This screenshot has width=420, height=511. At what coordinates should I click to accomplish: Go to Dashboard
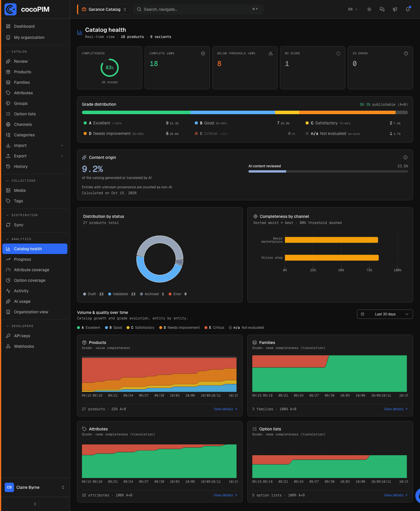pos(35,26)
